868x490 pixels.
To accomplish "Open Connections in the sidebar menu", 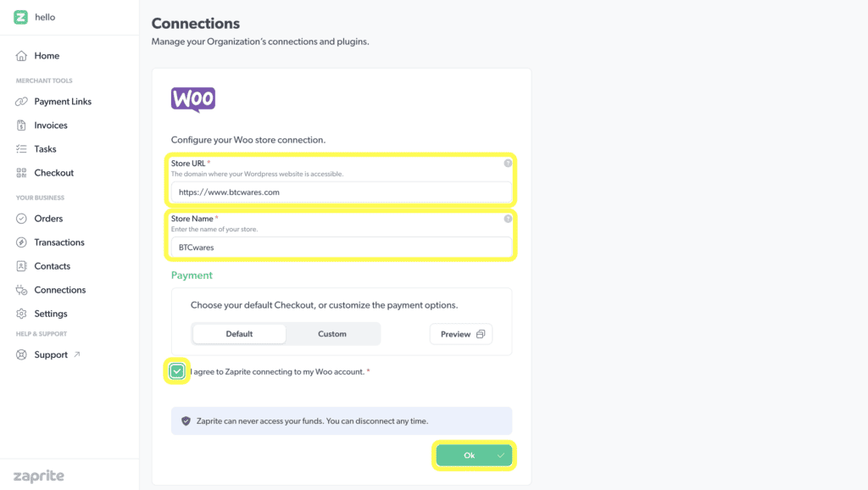I will tap(59, 290).
